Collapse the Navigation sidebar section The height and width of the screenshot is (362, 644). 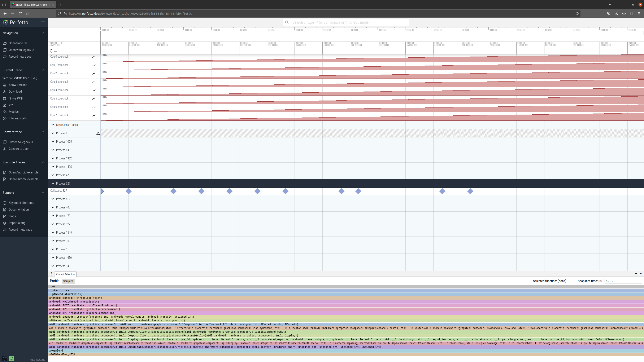[43, 33]
